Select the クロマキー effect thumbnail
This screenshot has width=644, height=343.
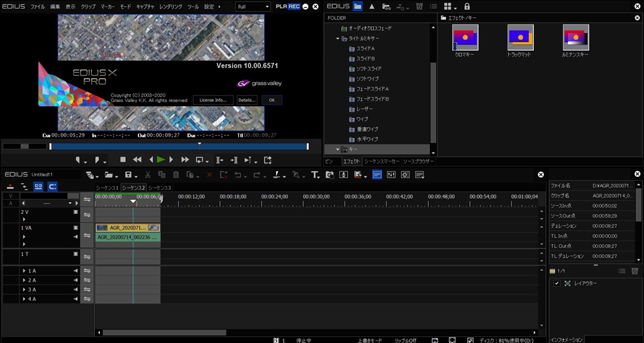(x=465, y=38)
